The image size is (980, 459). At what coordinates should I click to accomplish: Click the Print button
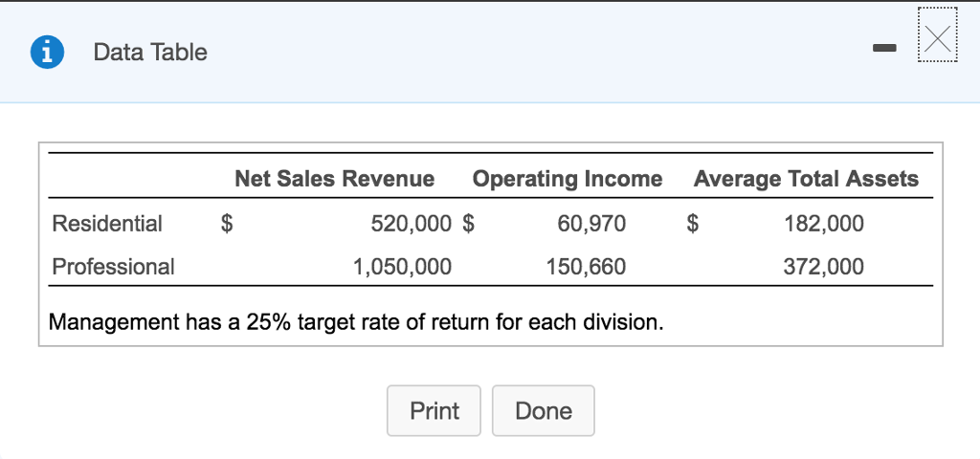point(434,410)
